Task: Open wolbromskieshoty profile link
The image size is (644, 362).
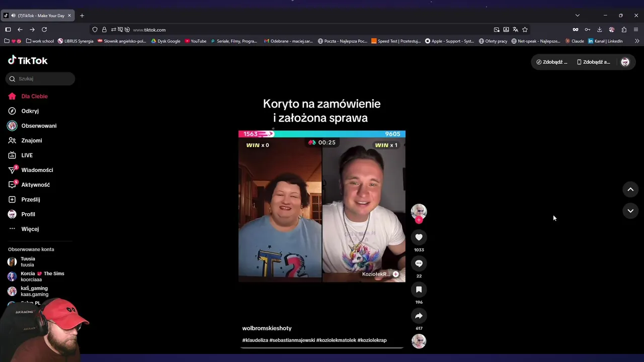Action: tap(267, 328)
